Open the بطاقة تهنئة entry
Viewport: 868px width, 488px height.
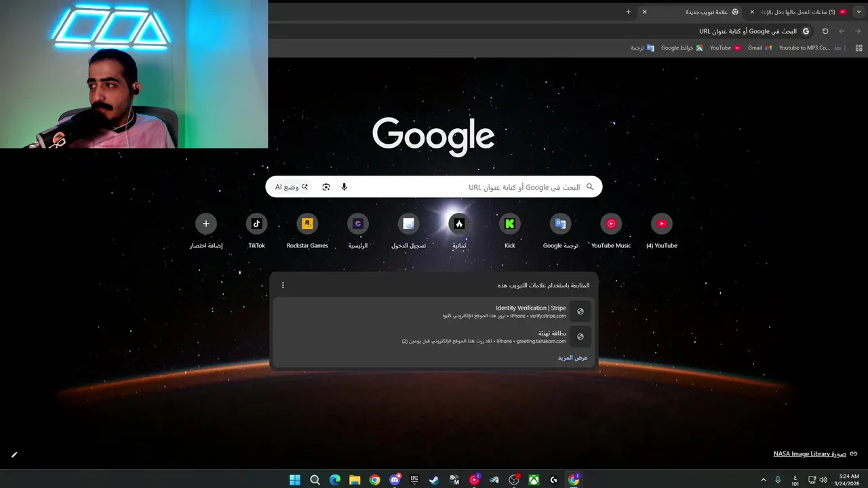[434, 337]
